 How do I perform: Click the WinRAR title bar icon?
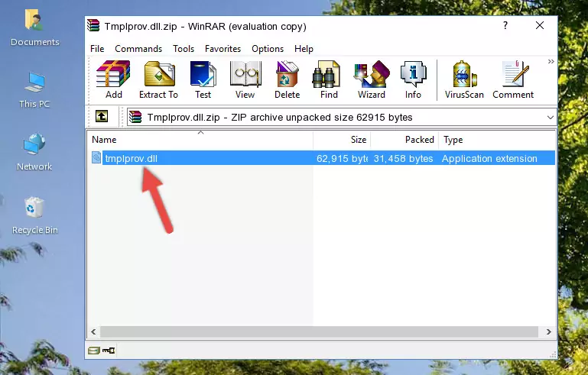(x=93, y=25)
